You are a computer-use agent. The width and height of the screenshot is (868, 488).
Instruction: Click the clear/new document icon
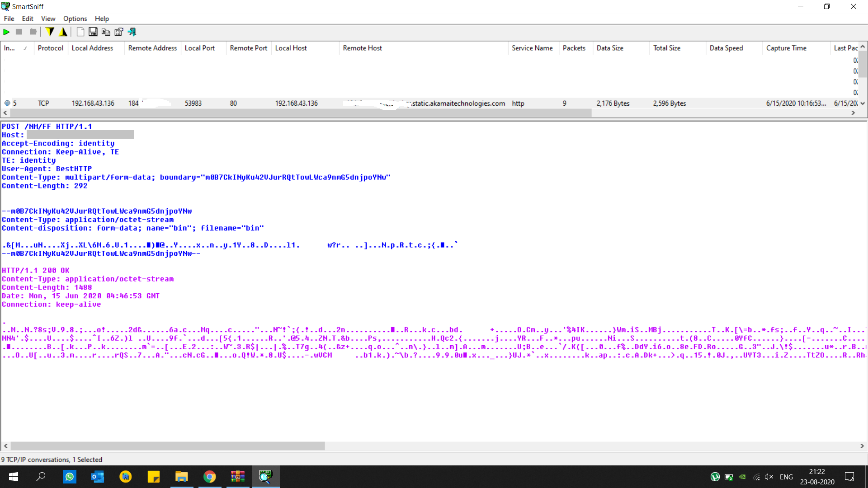pyautogui.click(x=80, y=32)
